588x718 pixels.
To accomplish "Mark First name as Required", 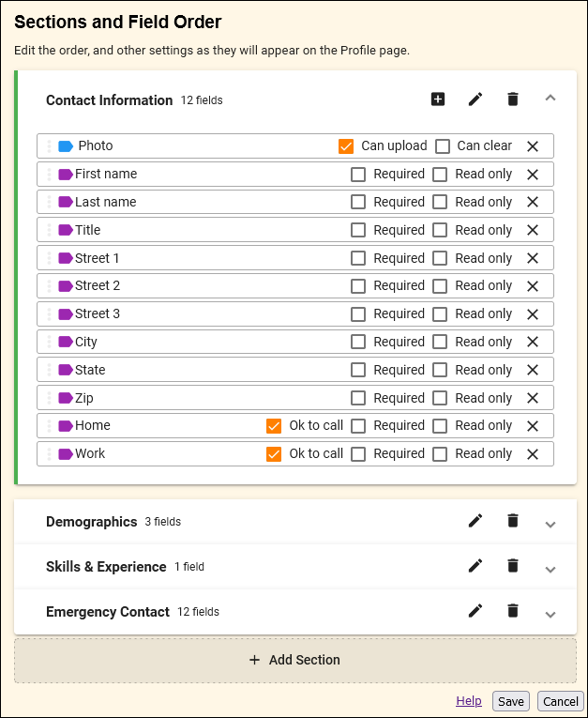I will point(358,174).
